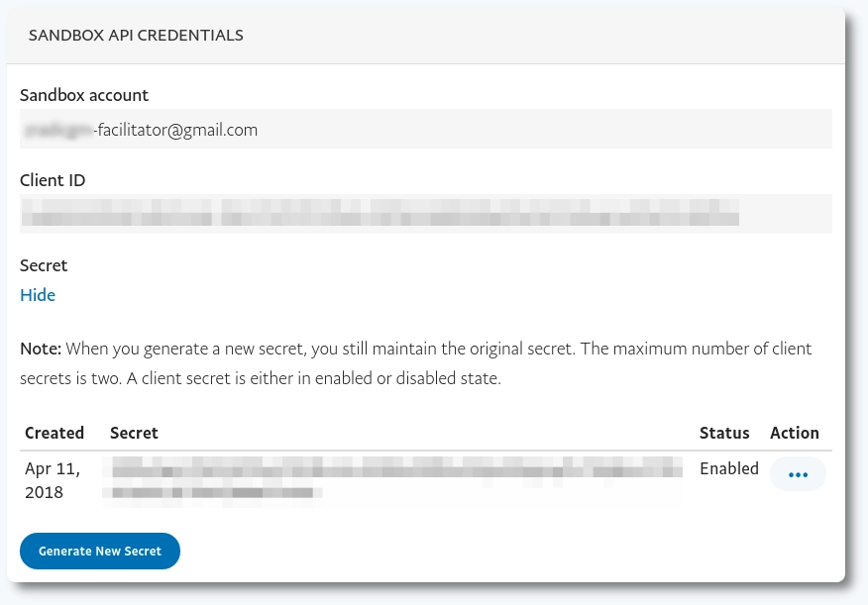Click the blurred username before -facilitator
The width and height of the screenshot is (868, 605).
(55, 130)
